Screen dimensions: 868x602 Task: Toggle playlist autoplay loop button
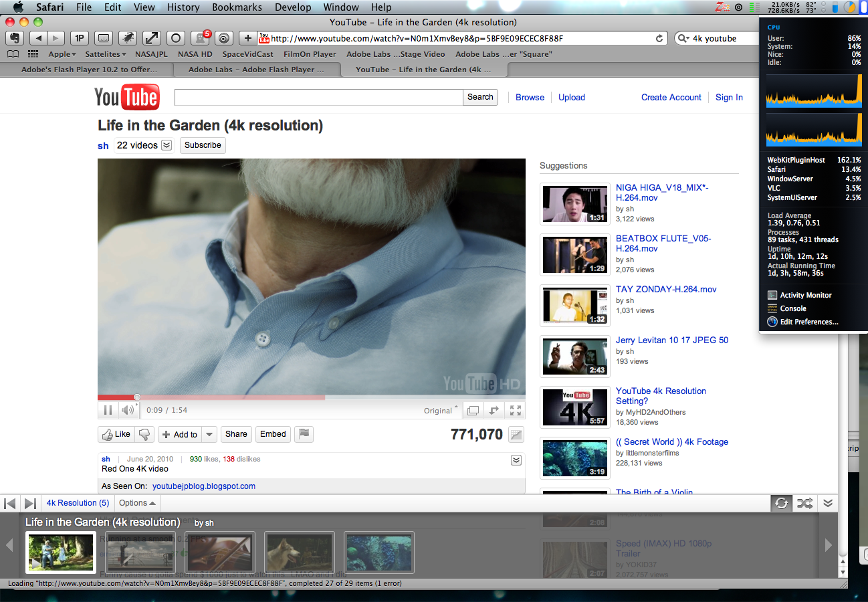[x=781, y=503]
